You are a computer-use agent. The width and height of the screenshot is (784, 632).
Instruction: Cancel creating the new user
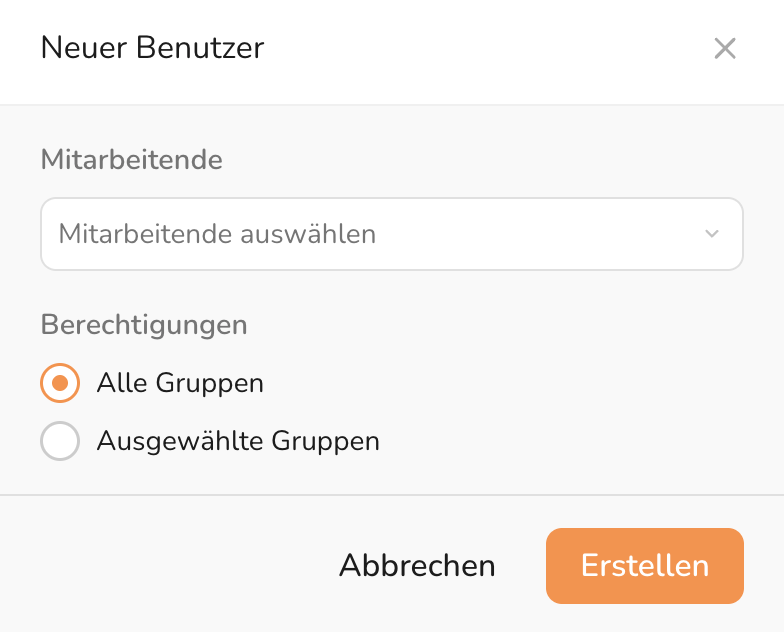pyautogui.click(x=417, y=566)
